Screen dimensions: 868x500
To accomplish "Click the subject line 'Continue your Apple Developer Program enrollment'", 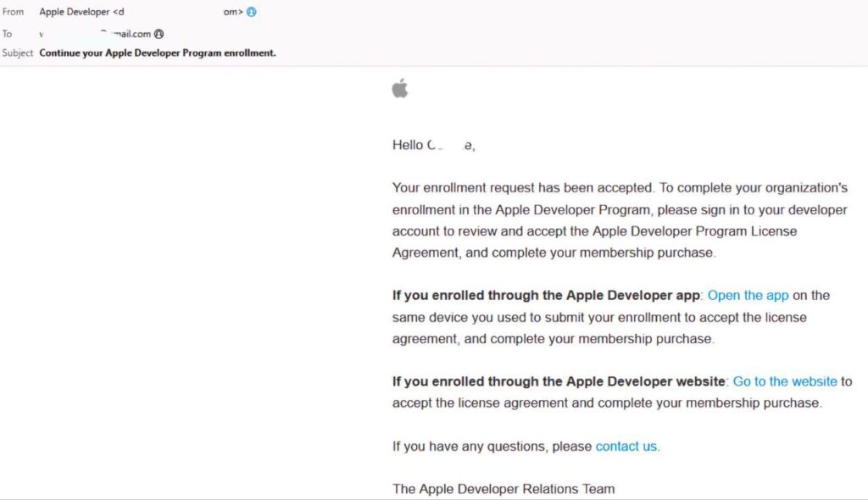I will coord(158,53).
